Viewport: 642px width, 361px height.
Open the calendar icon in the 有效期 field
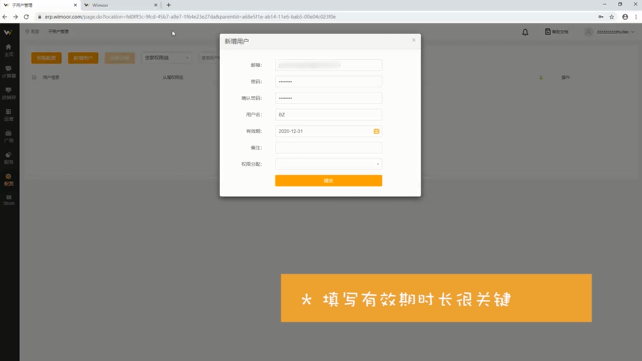pyautogui.click(x=376, y=131)
